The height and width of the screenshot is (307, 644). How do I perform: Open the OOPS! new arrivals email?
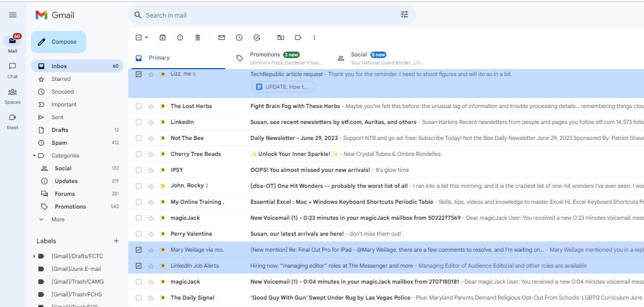[386, 170]
